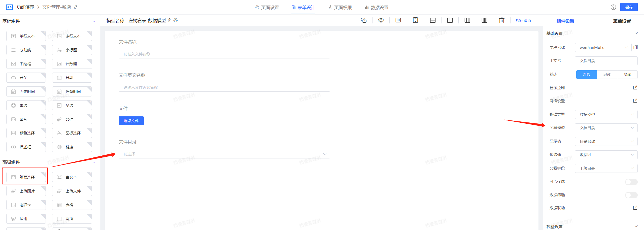The width and height of the screenshot is (644, 230).
Task: Open the 关联模型 dropdown
Action: (x=606, y=128)
